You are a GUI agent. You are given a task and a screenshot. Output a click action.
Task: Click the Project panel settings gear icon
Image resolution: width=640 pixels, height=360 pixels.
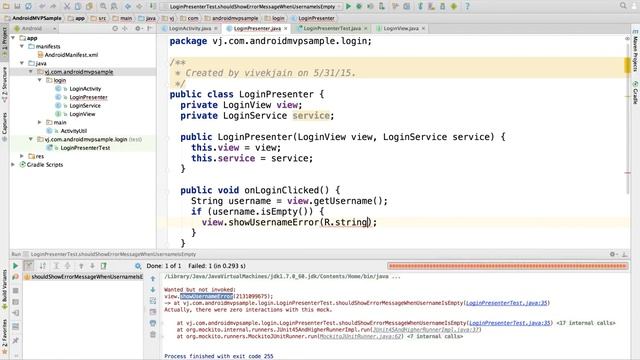pyautogui.click(x=138, y=29)
